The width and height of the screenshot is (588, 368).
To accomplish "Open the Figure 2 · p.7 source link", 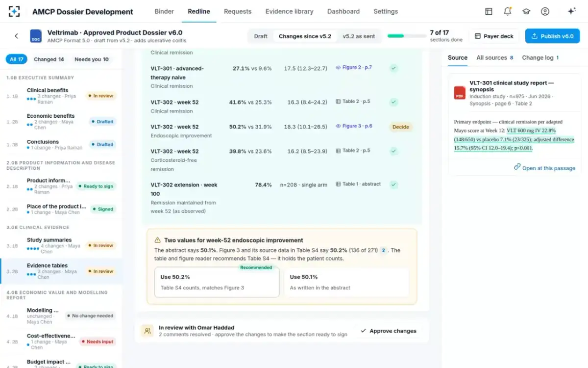I will (x=354, y=67).
